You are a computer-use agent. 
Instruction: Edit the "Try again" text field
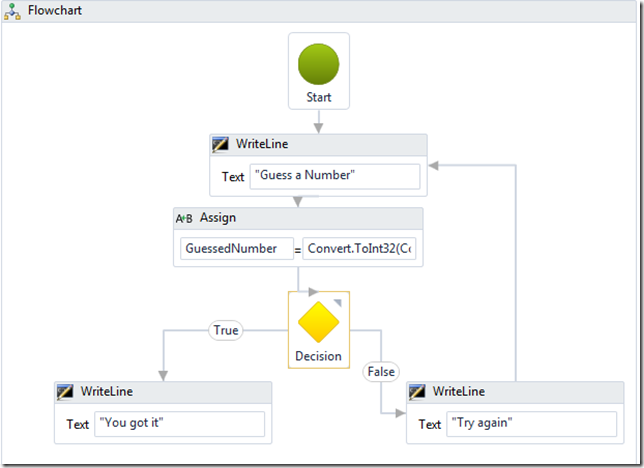point(531,424)
